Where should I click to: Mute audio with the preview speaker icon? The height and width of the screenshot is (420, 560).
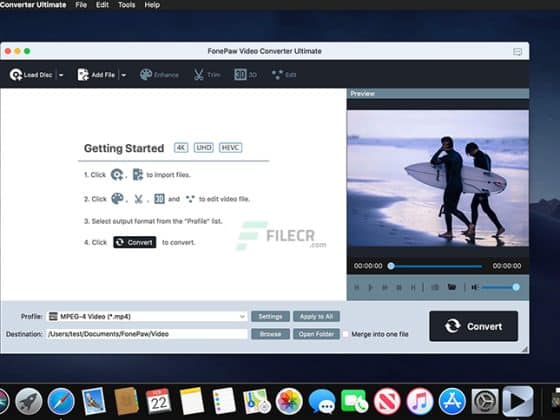click(474, 287)
